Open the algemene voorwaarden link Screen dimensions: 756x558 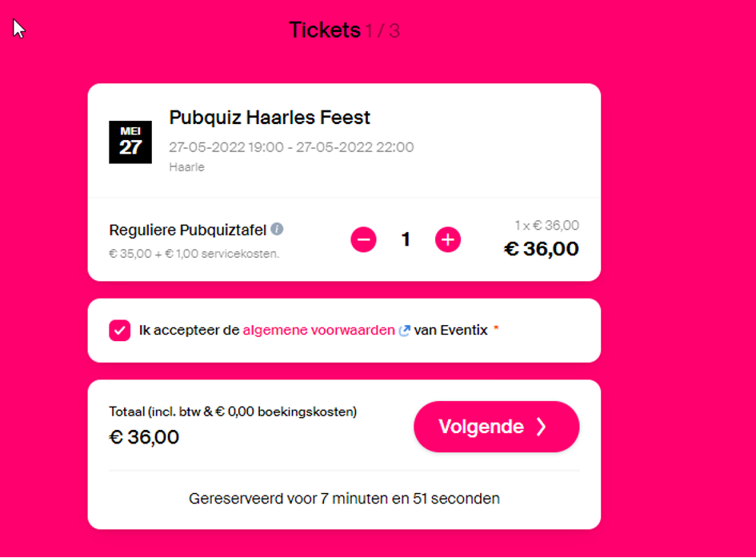(318, 331)
